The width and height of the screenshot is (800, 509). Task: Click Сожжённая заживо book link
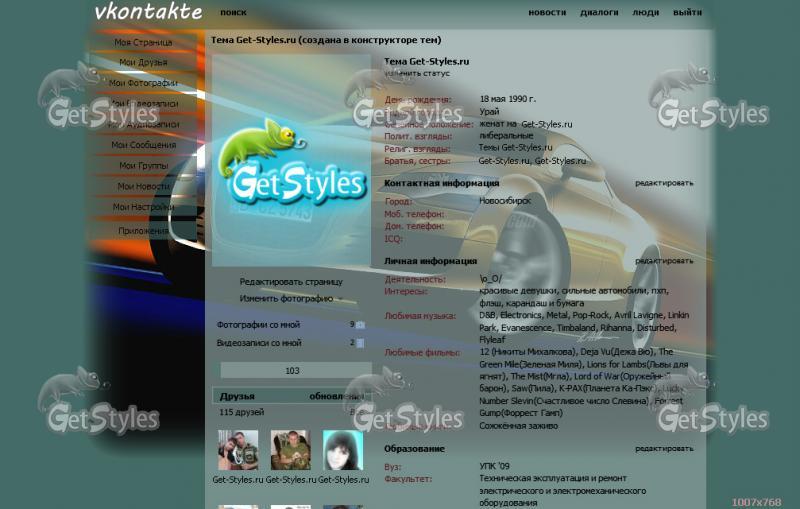518,426
